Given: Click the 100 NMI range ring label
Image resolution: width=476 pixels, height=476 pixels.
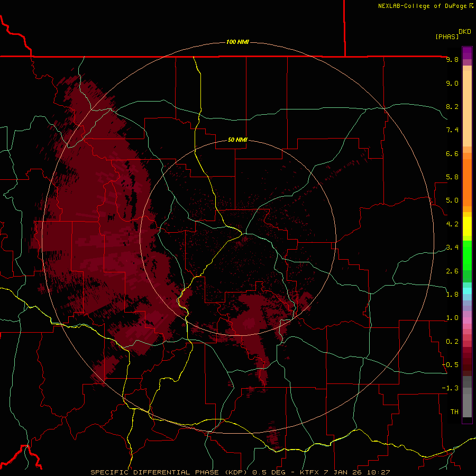Looking at the screenshot, I should click(x=237, y=42).
